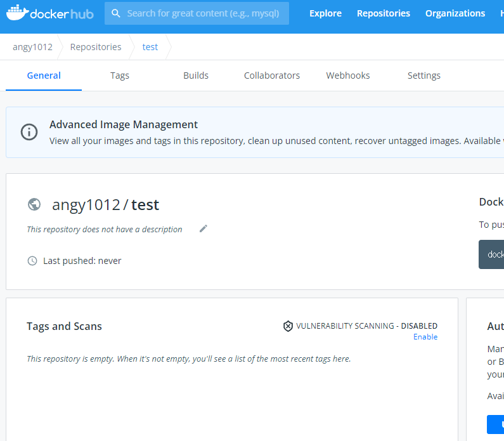
Task: Click the 'This repository is empty' message
Action: [x=189, y=359]
